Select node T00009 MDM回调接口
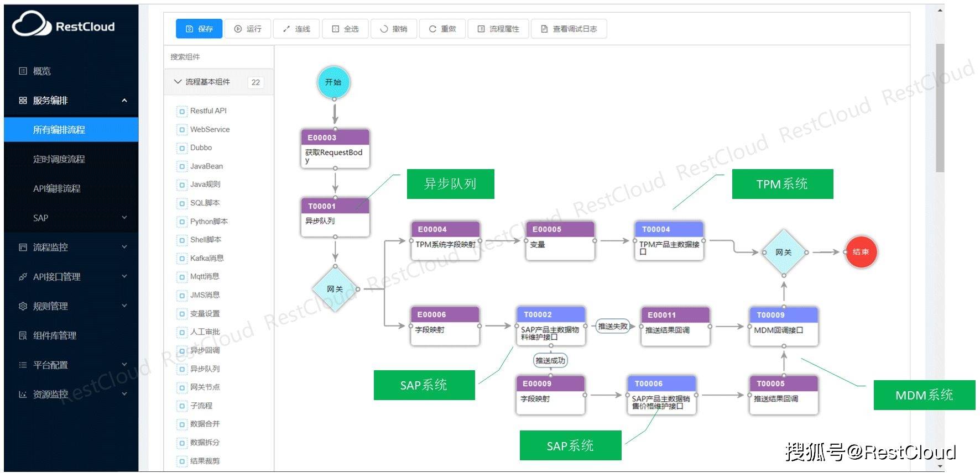The height and width of the screenshot is (473, 980). (x=784, y=327)
